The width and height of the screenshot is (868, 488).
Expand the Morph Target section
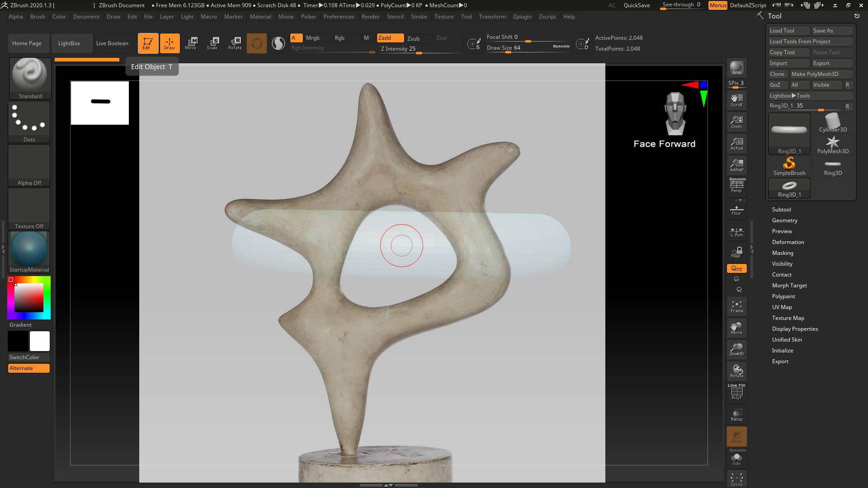(x=789, y=286)
